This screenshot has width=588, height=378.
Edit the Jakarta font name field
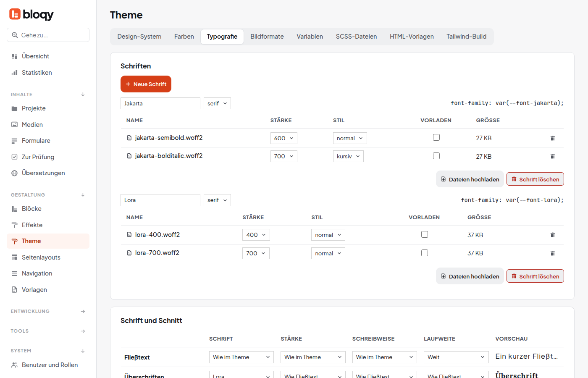[x=160, y=103]
